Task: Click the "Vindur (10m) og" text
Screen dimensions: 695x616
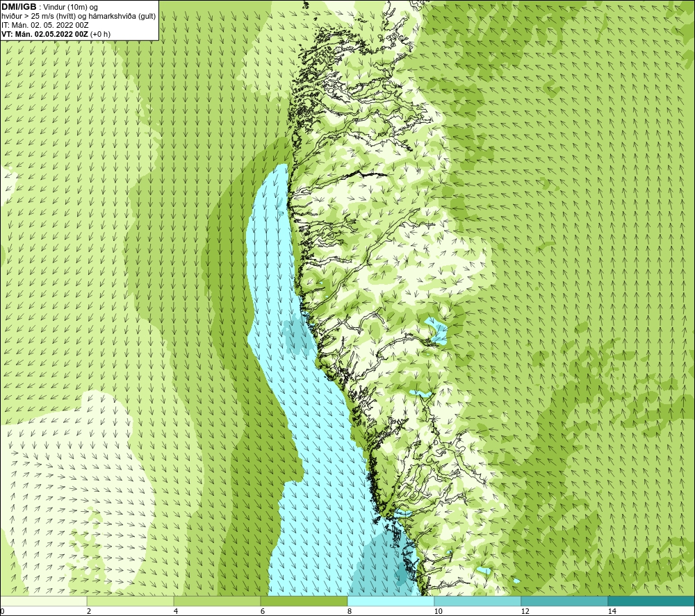Action: tap(70, 8)
